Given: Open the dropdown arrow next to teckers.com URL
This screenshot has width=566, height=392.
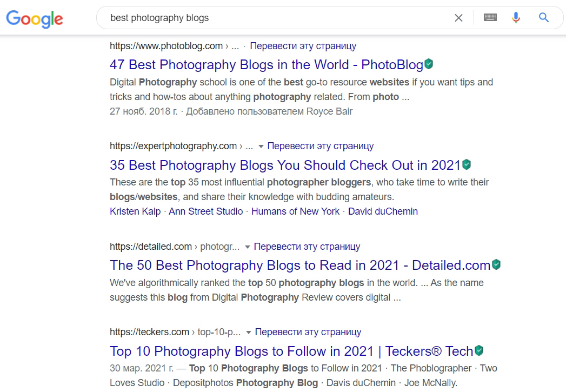Looking at the screenshot, I should click(x=248, y=333).
